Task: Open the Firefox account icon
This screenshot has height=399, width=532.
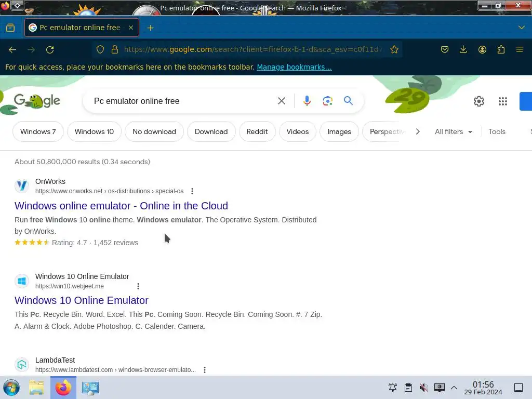Action: [482, 49]
